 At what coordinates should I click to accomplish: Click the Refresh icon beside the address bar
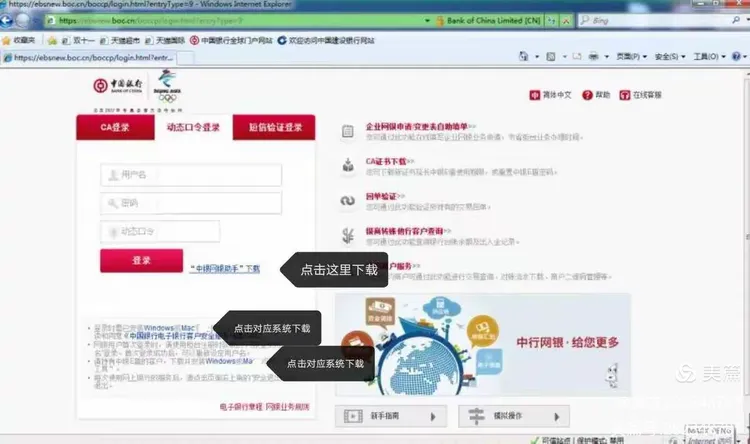[x=551, y=21]
